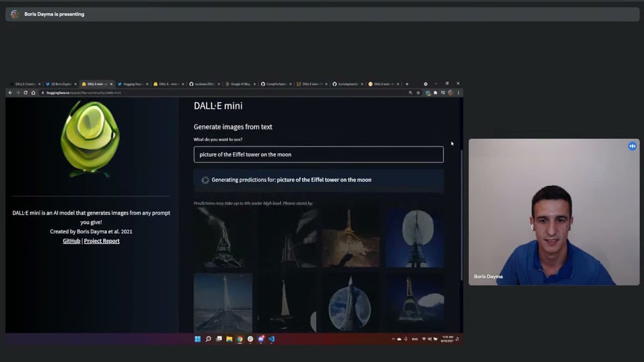Click the page vertical scrollbar
This screenshot has height=362, width=644.
461,215
